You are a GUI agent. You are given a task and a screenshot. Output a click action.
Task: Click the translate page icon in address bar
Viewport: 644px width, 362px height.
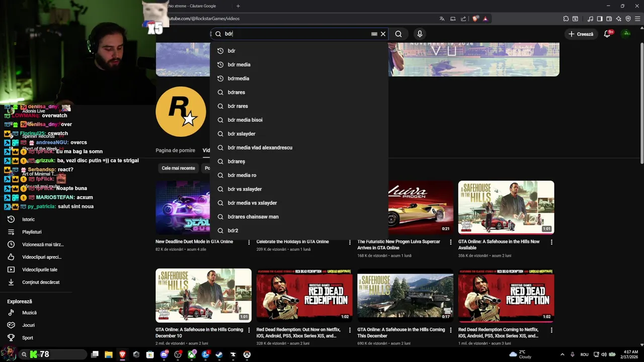tap(442, 19)
